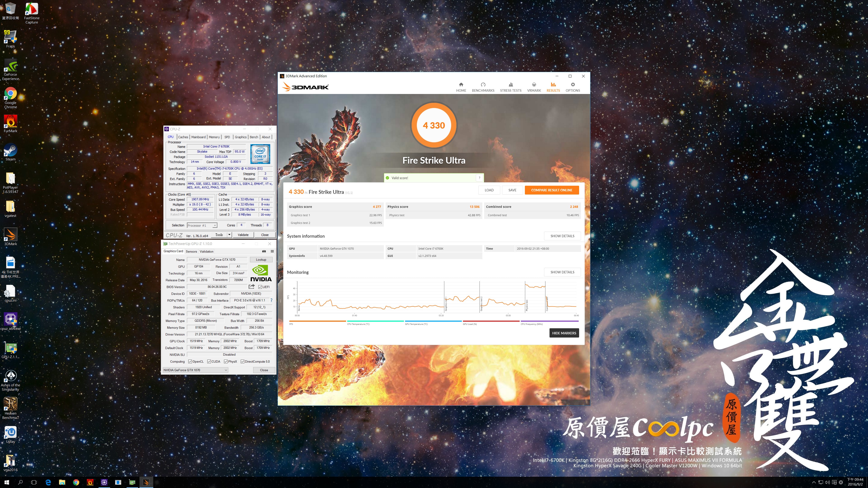Click the BIOS Version field 86.04.26.00.9C
This screenshot has height=488, width=868.
point(217,287)
